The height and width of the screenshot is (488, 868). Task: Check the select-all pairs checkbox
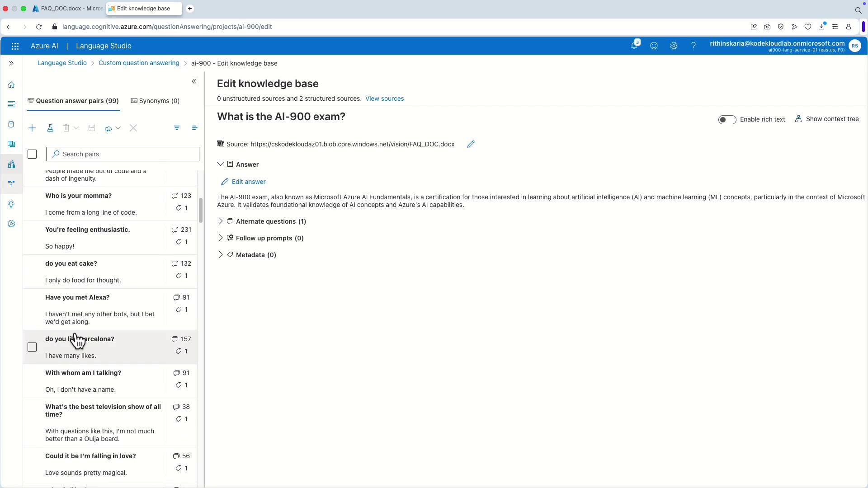(x=32, y=155)
